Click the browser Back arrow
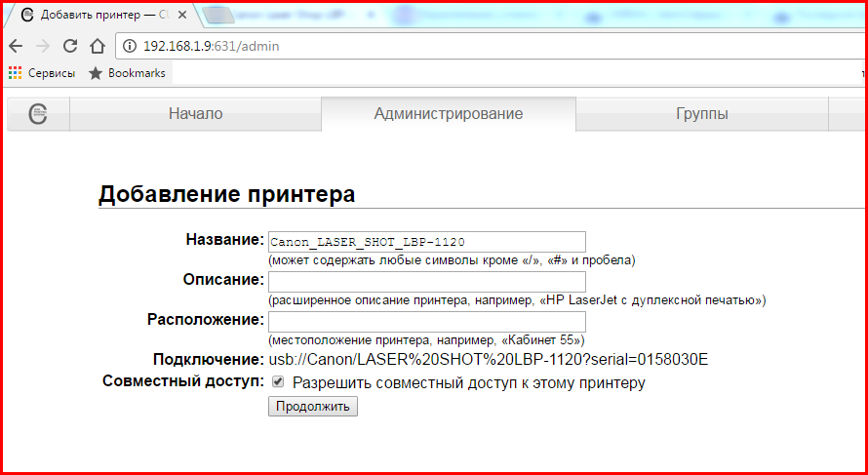The height and width of the screenshot is (475, 868). click(17, 46)
